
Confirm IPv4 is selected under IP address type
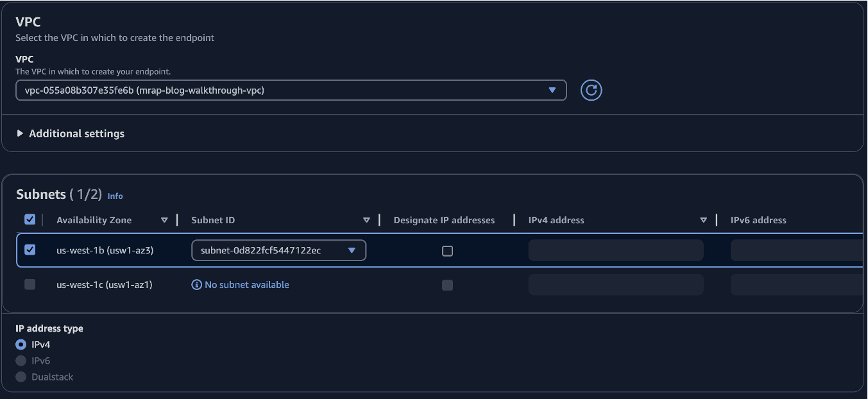(21, 344)
